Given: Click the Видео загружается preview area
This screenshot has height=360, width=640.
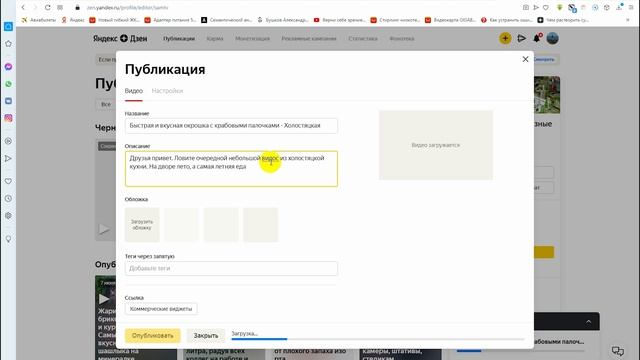Looking at the screenshot, I should pos(436,145).
